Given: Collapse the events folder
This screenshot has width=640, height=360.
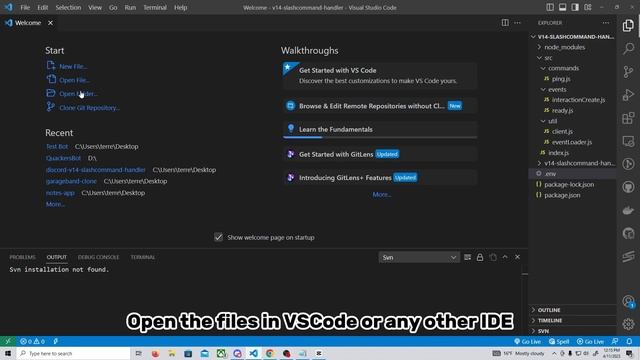Looking at the screenshot, I should click(x=573, y=89).
